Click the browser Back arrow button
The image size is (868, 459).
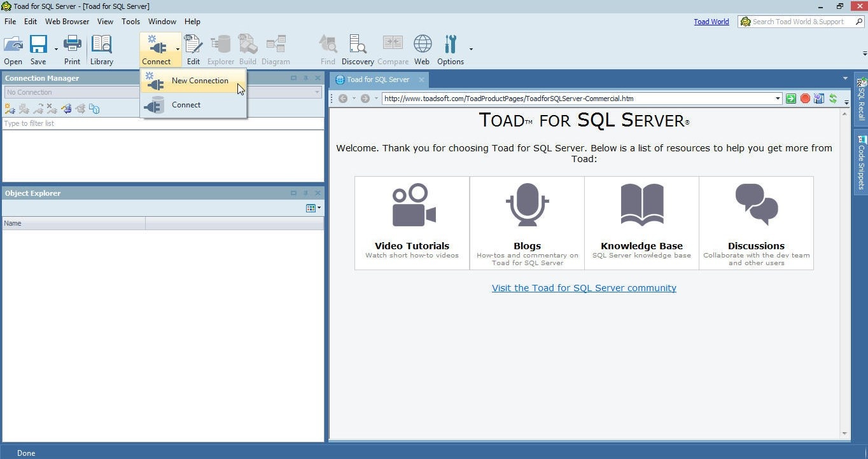click(343, 99)
